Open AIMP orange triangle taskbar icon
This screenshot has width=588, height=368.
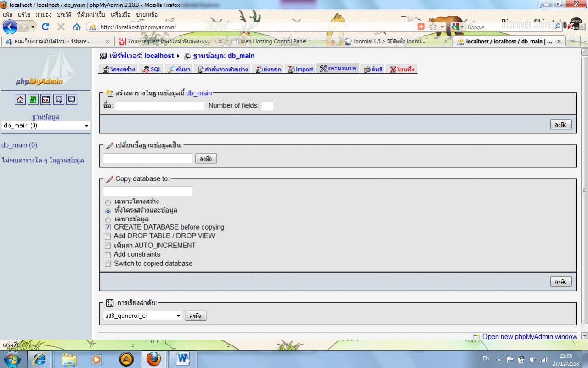click(x=126, y=359)
